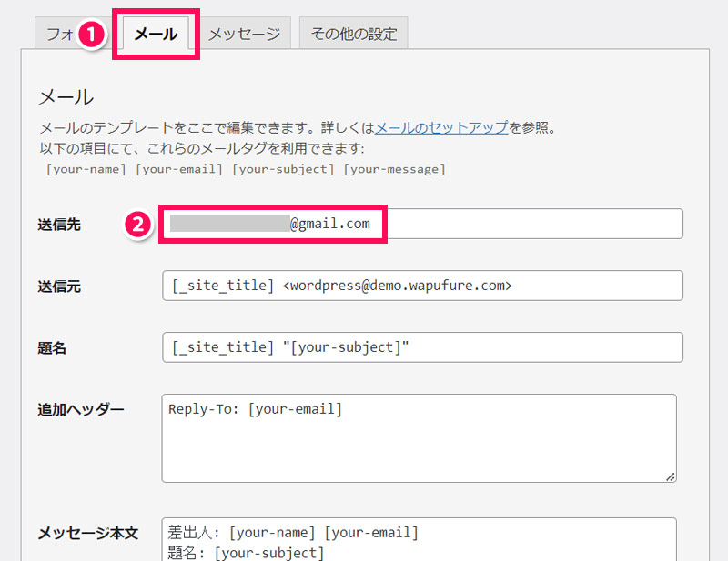Focus the メッセージ本文 textarea
The image size is (728, 561).
(x=419, y=541)
